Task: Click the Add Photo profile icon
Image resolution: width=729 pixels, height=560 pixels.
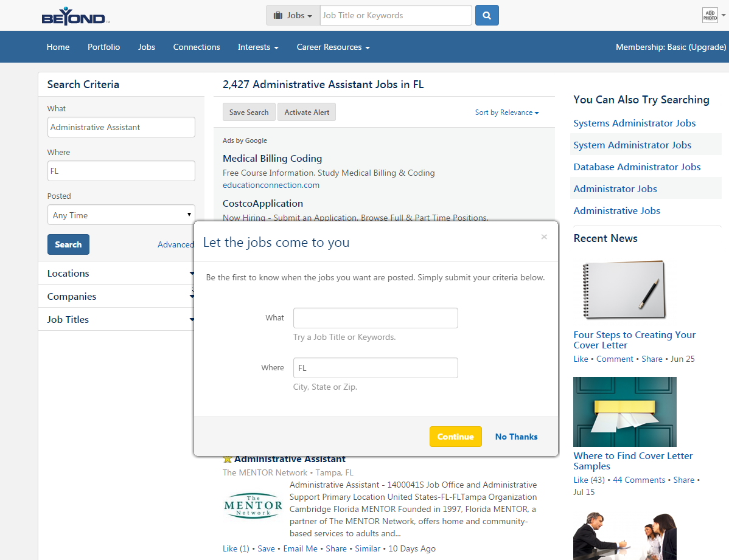Action: click(x=710, y=15)
